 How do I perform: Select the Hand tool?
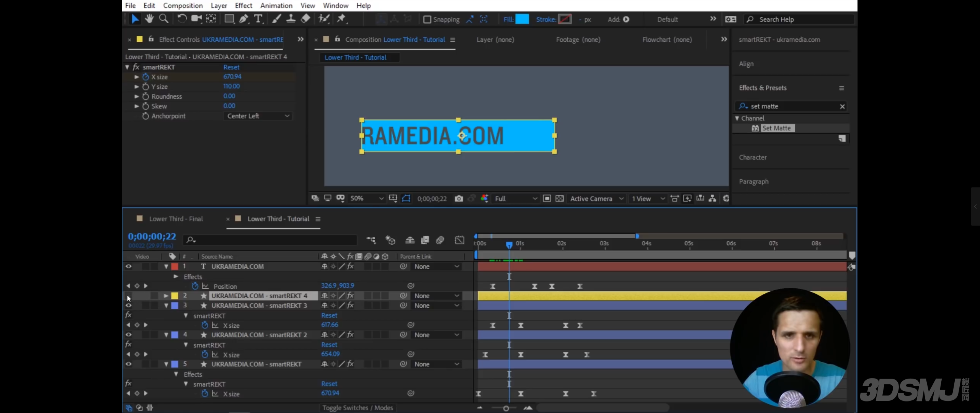pyautogui.click(x=149, y=19)
